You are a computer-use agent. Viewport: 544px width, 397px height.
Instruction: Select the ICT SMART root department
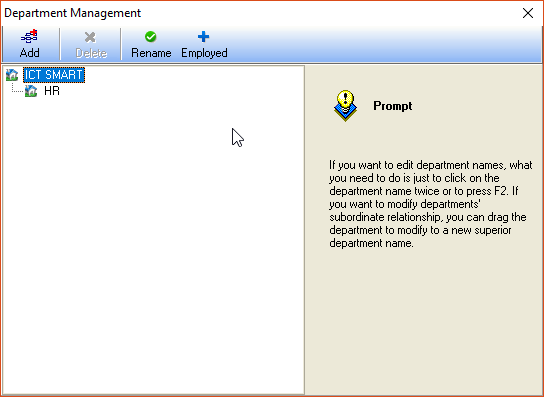(x=54, y=75)
